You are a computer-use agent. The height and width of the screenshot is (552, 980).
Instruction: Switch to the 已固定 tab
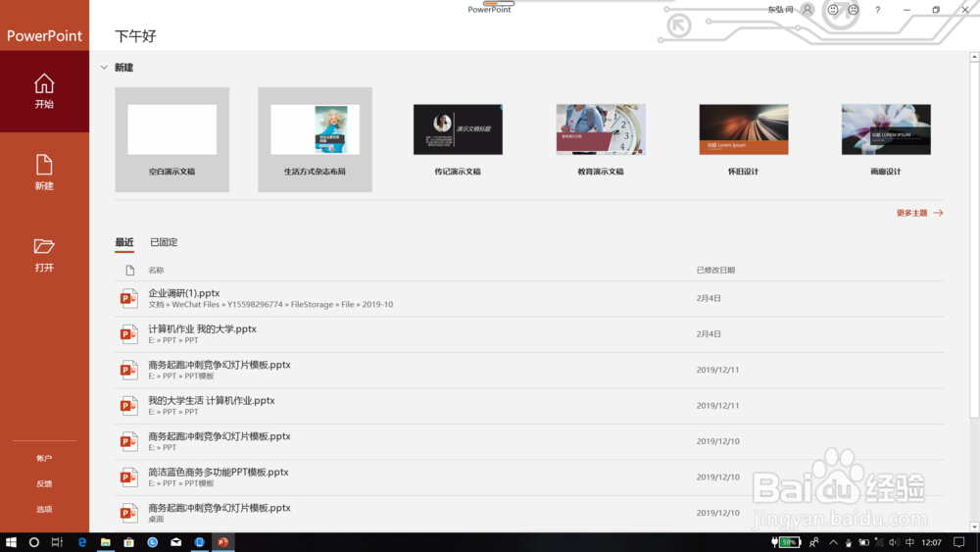164,242
